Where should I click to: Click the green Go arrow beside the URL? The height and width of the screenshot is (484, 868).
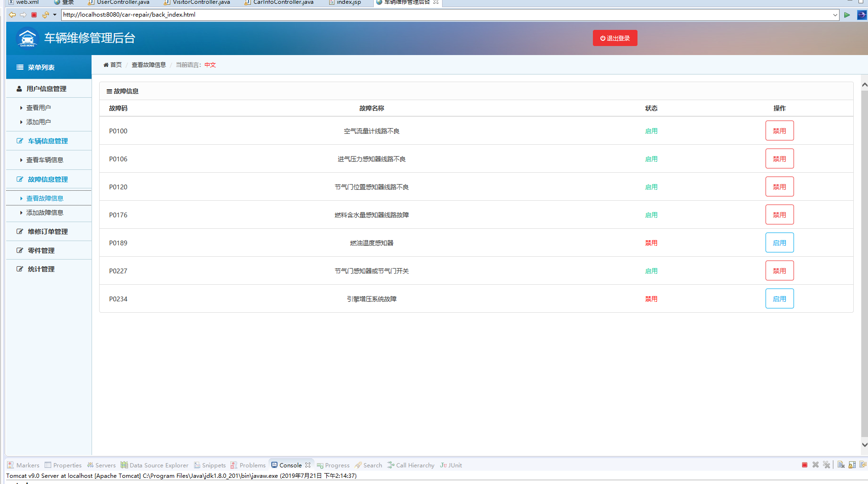click(847, 15)
